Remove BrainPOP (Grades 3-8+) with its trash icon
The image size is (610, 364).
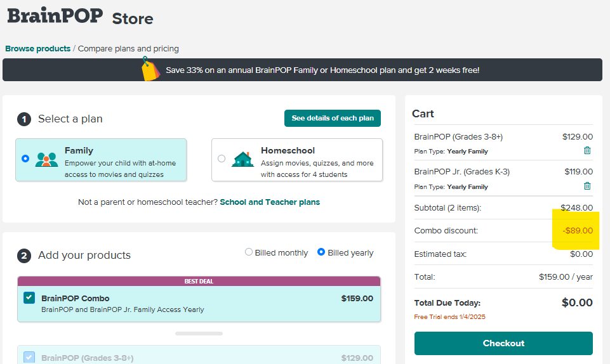coord(587,150)
